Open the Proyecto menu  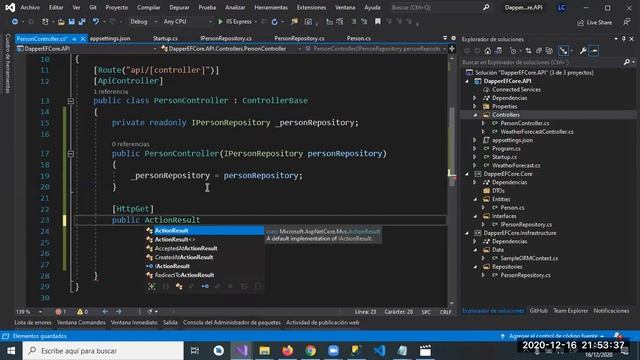[x=116, y=7]
